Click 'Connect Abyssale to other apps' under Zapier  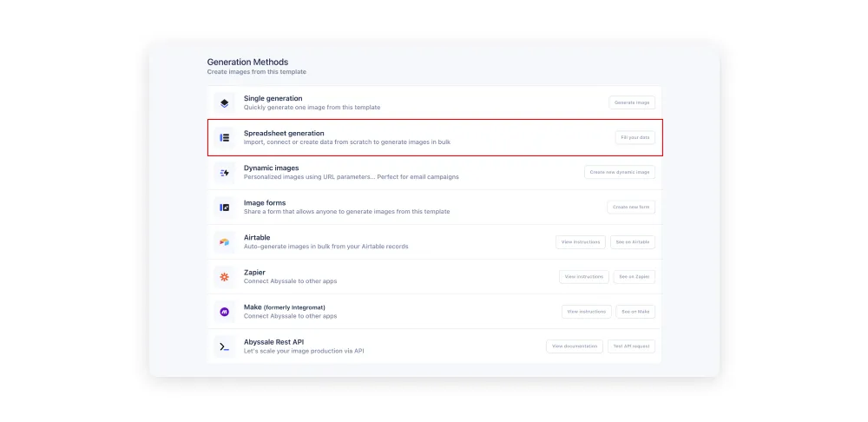[290, 281]
